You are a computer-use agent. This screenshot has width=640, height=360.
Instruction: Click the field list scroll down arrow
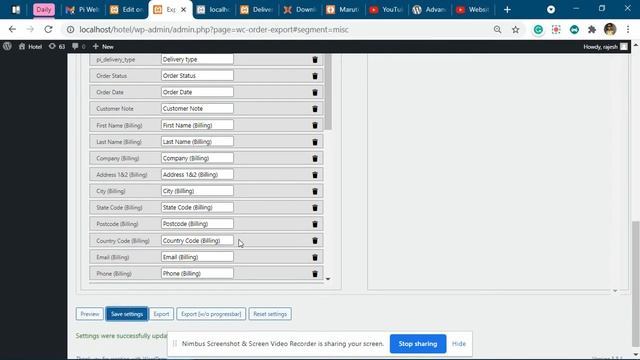point(328,279)
